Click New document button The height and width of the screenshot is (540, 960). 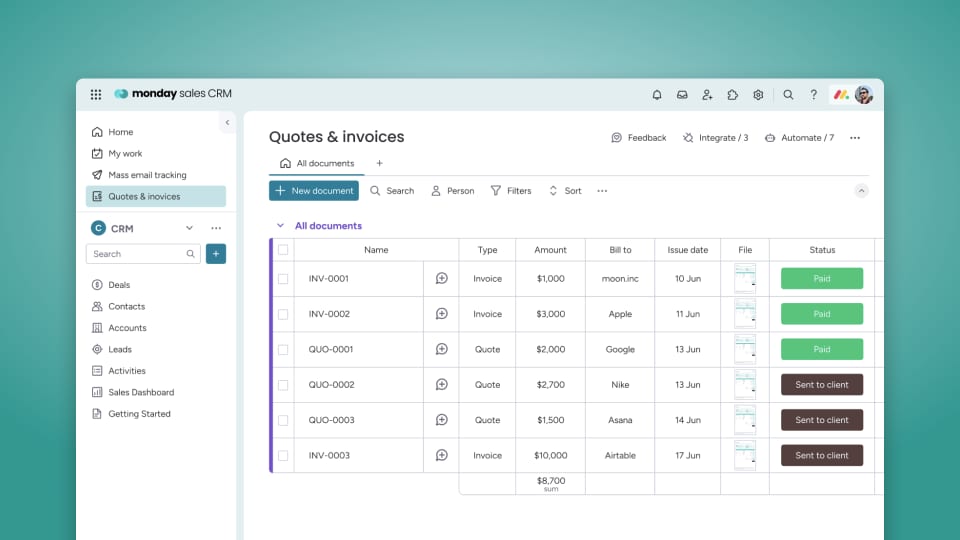(x=313, y=191)
